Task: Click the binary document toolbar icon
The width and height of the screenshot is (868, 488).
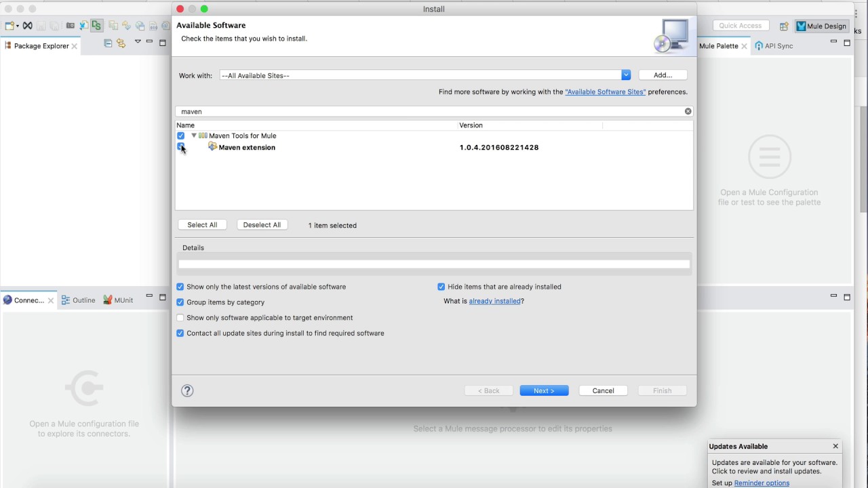Action: tap(153, 26)
